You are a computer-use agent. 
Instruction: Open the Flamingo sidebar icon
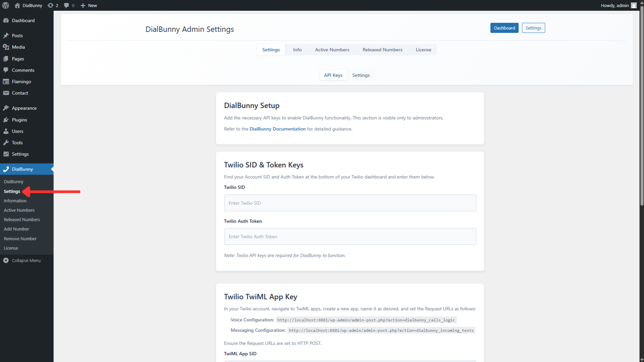[6, 81]
